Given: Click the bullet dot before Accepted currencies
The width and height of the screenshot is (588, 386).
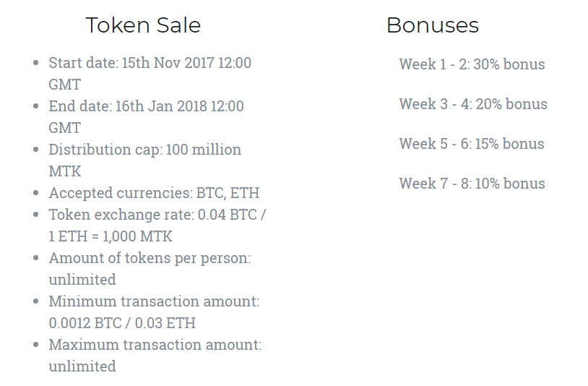Looking at the screenshot, I should (36, 193).
